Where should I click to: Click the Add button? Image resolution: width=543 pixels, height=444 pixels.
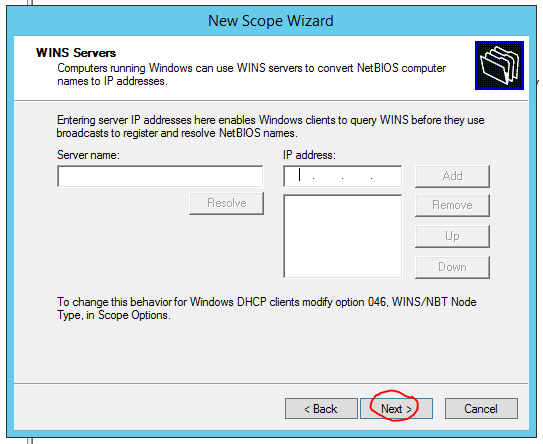point(452,176)
